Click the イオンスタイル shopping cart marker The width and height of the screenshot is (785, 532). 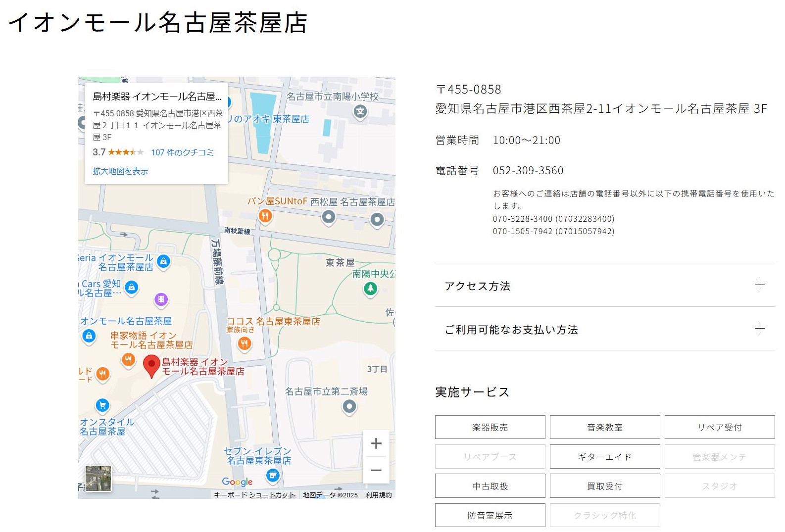[102, 406]
